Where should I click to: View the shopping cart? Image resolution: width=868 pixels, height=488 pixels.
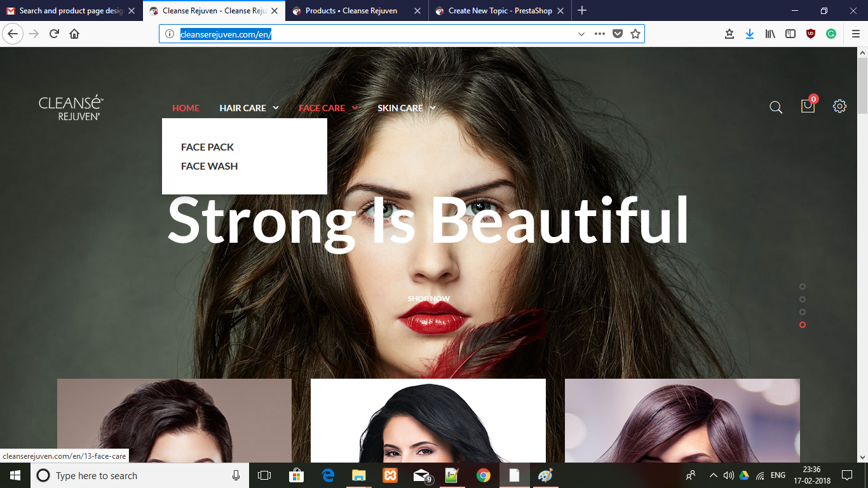pyautogui.click(x=808, y=105)
